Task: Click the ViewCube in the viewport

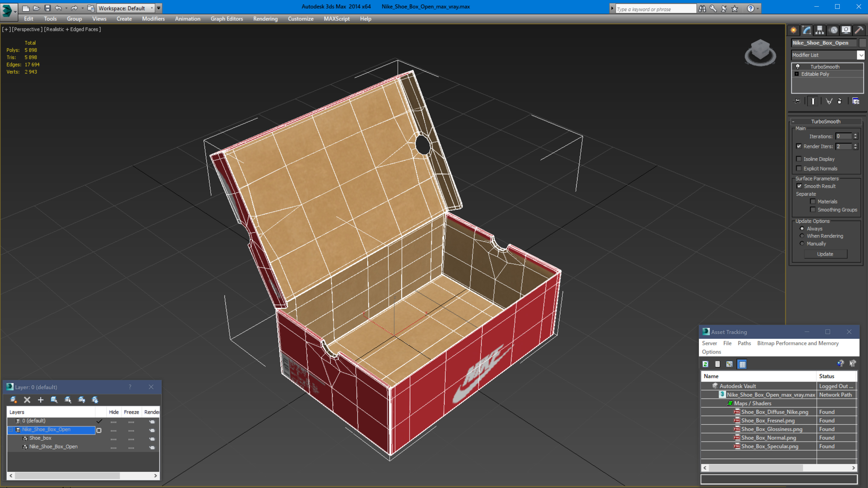Action: tap(760, 52)
